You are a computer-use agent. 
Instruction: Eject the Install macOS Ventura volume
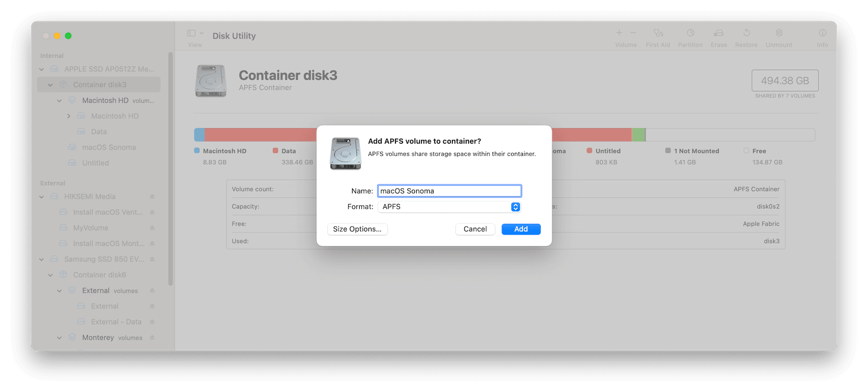coord(152,213)
